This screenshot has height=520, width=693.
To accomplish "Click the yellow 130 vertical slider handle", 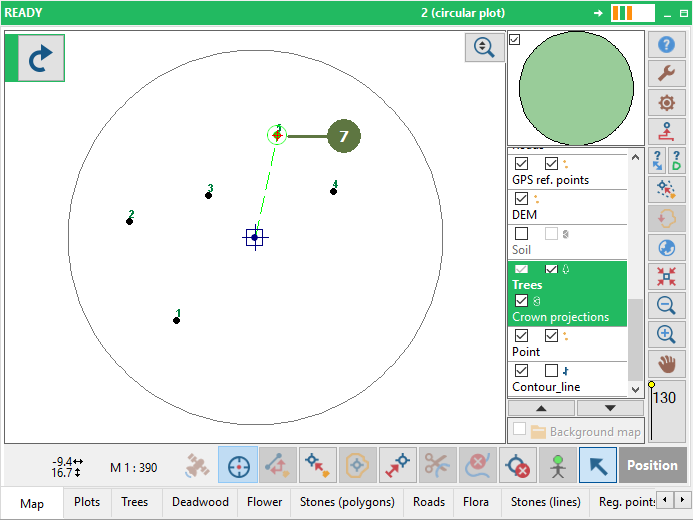I will tap(651, 385).
